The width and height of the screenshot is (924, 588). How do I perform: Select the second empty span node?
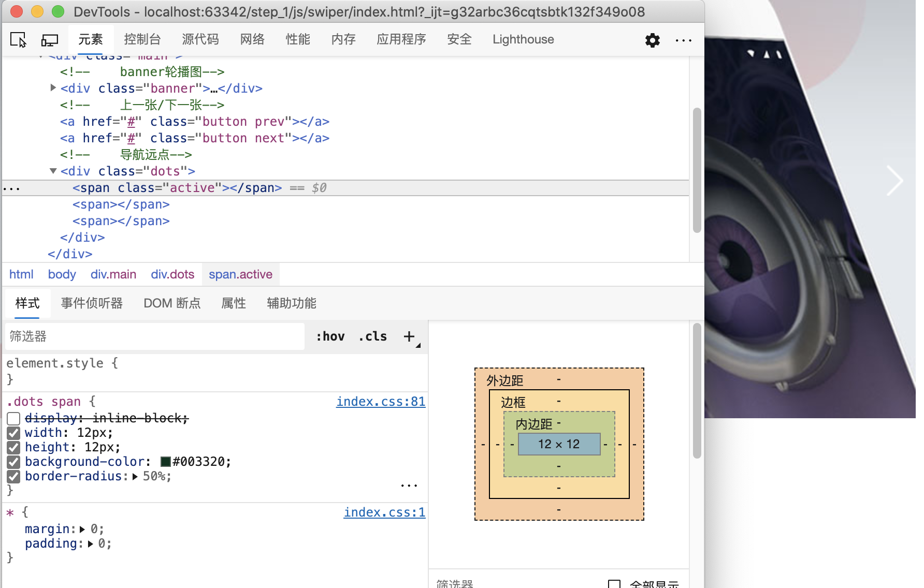point(121,204)
